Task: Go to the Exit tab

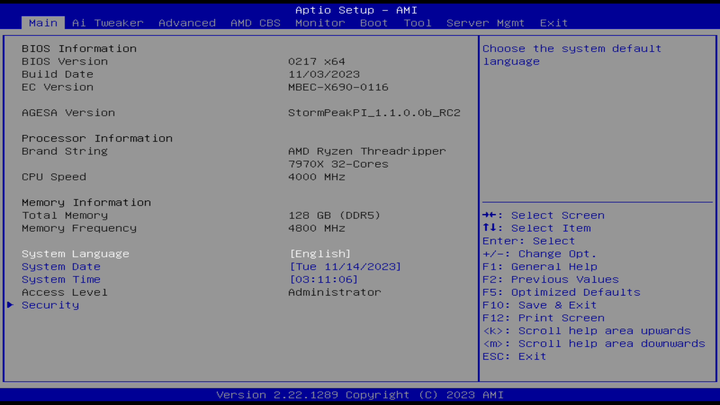Action: (554, 23)
